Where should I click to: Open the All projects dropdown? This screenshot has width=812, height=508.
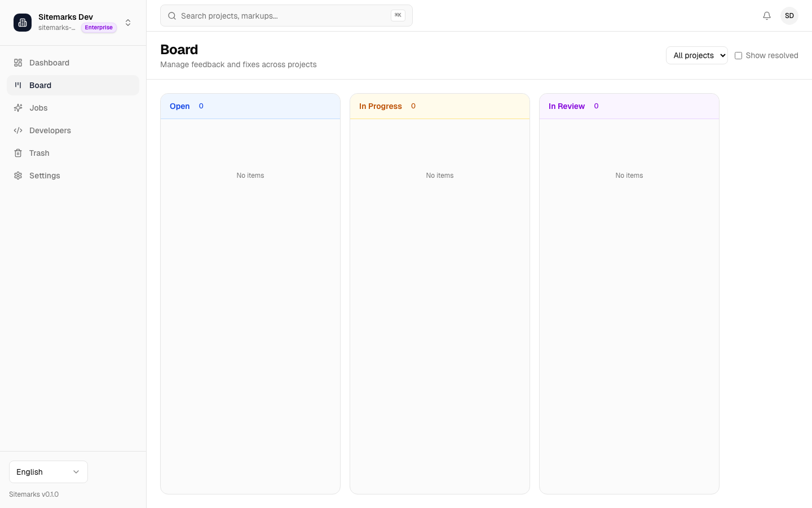[696, 55]
